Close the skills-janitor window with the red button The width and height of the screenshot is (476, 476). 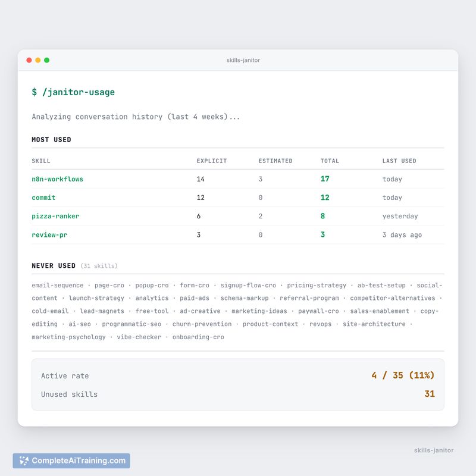[x=29, y=60]
